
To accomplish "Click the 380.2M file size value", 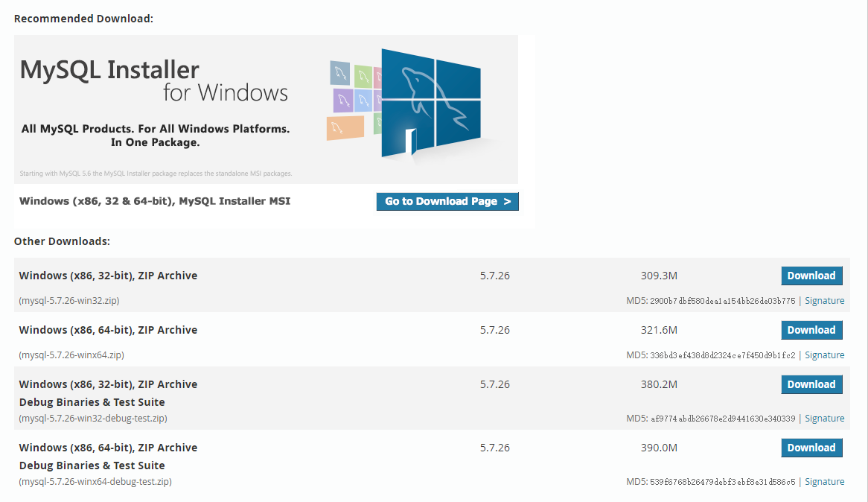I will (x=659, y=384).
